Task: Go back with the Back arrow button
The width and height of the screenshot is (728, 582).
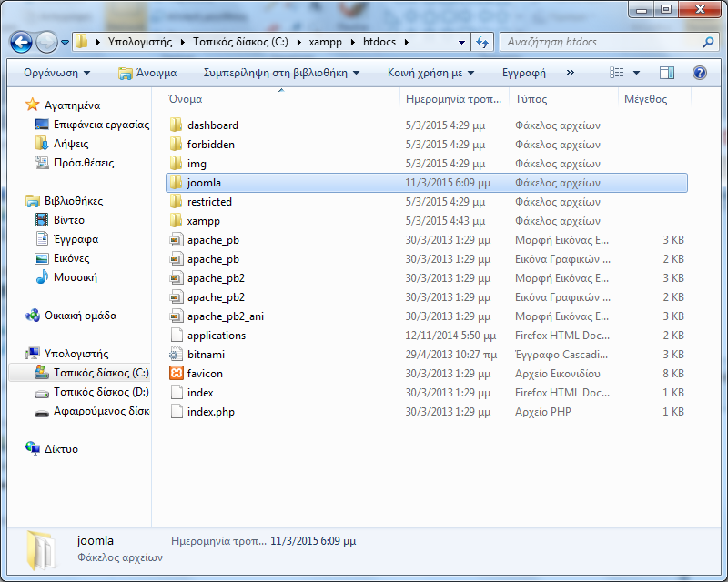Action: click(x=21, y=42)
